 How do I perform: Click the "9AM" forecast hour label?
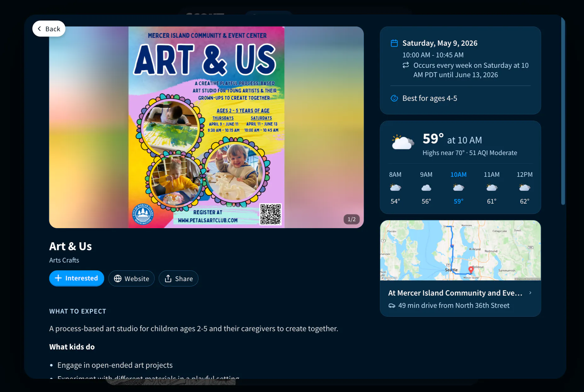point(426,175)
